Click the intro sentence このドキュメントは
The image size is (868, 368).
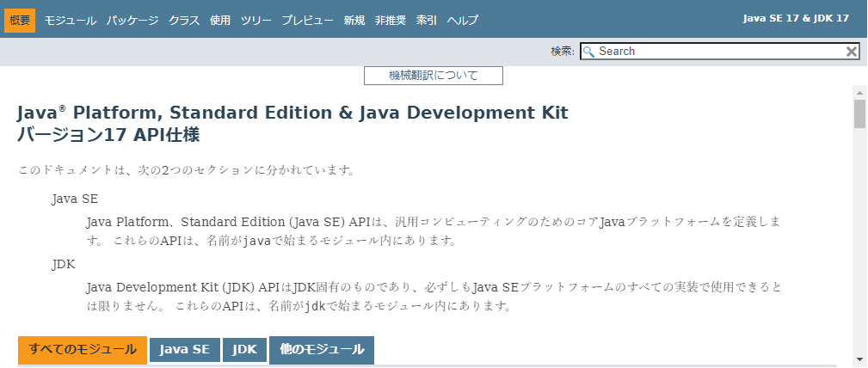pyautogui.click(x=186, y=170)
